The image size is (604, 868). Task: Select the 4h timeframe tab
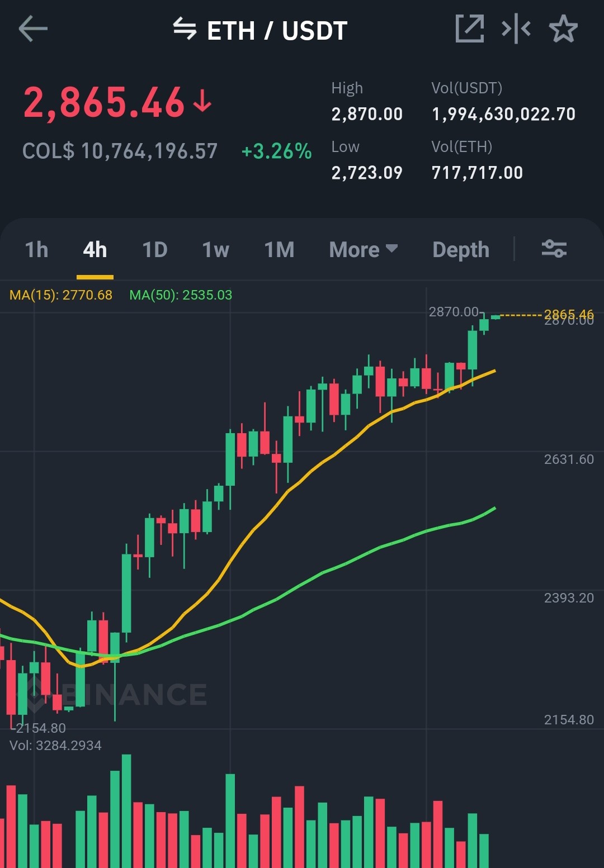[x=95, y=250]
